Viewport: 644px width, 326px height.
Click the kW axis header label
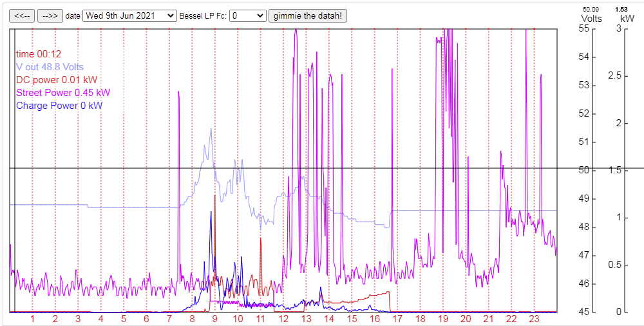point(622,19)
